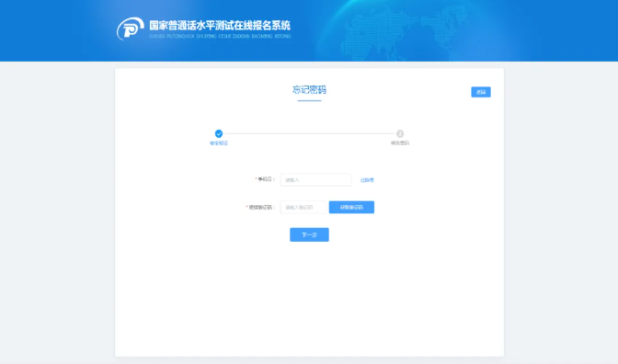Screen dimensions: 618x364
Task: Click the 修改密码 step label
Action: tap(400, 143)
